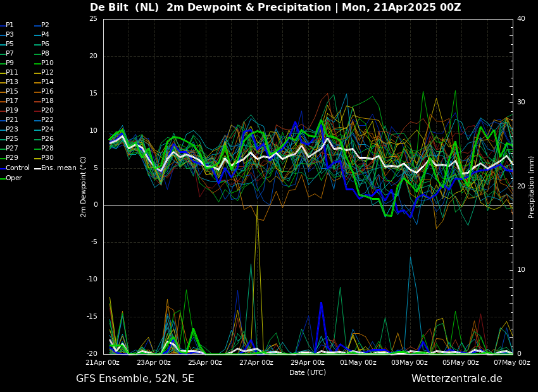Select the 03May 00z date label
The height and width of the screenshot is (392, 538).
[x=410, y=362]
